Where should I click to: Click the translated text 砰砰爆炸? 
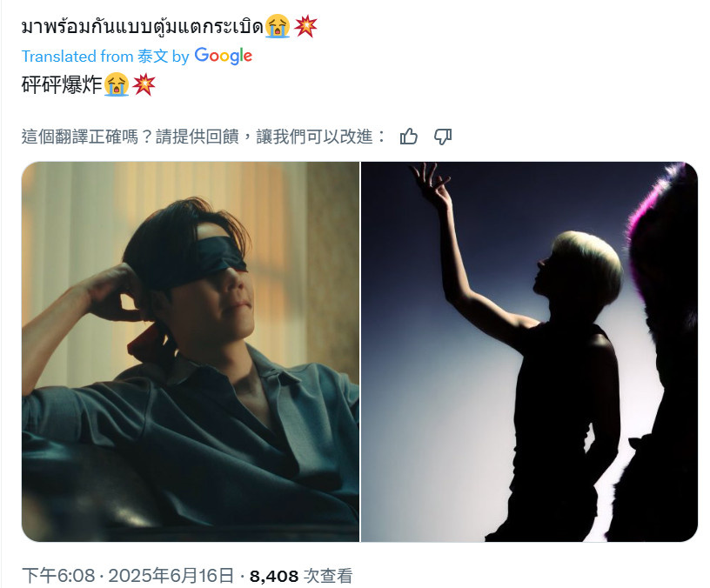click(62, 84)
